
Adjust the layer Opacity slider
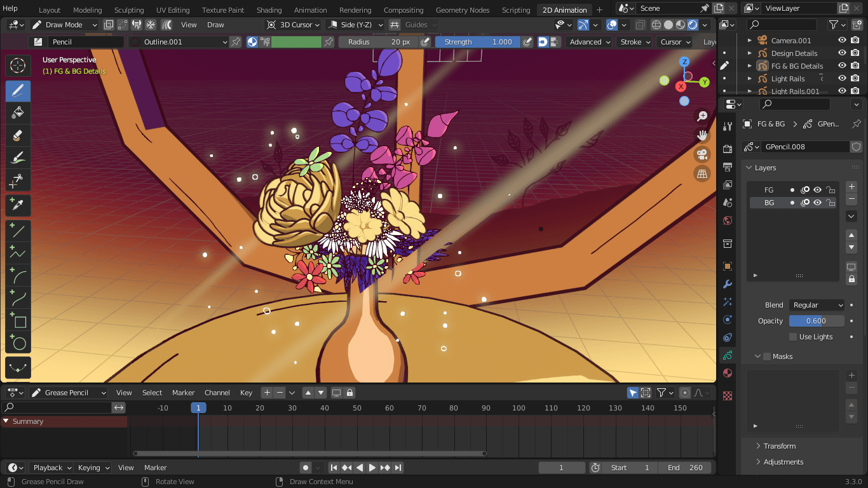pyautogui.click(x=817, y=321)
